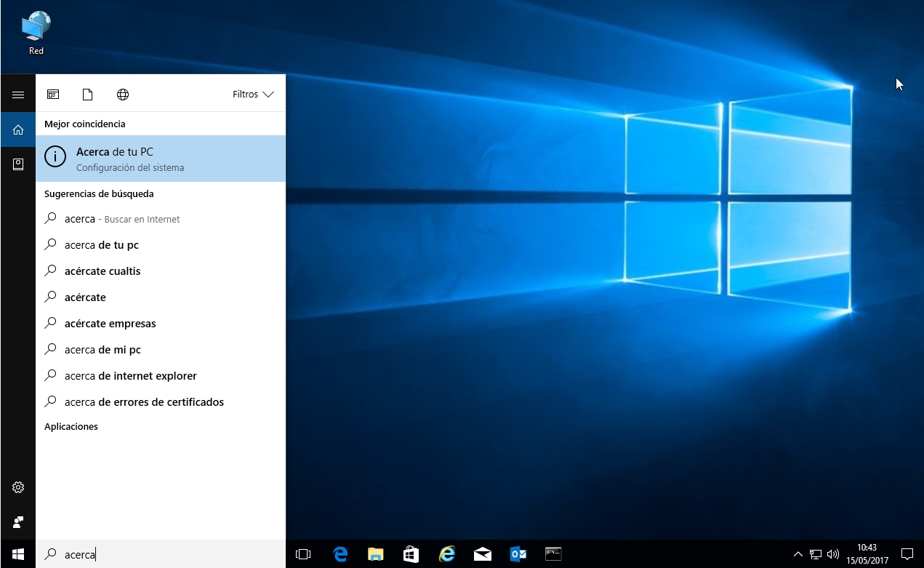924x568 pixels.
Task: Select suggestion 'acércate cualtis'
Action: (x=161, y=271)
